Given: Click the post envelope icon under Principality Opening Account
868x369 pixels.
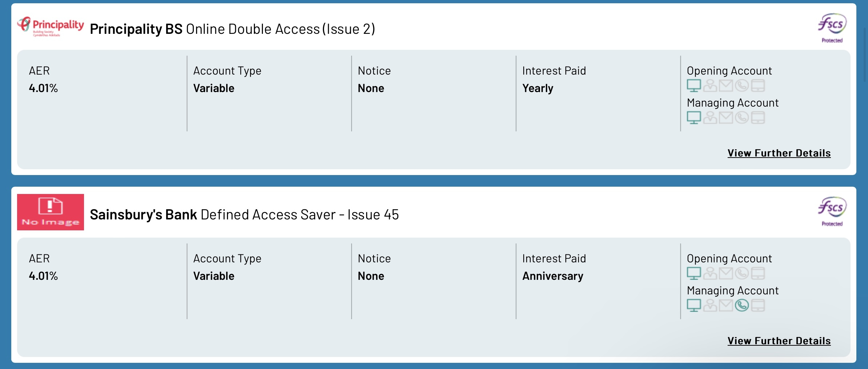Looking at the screenshot, I should click(x=726, y=86).
